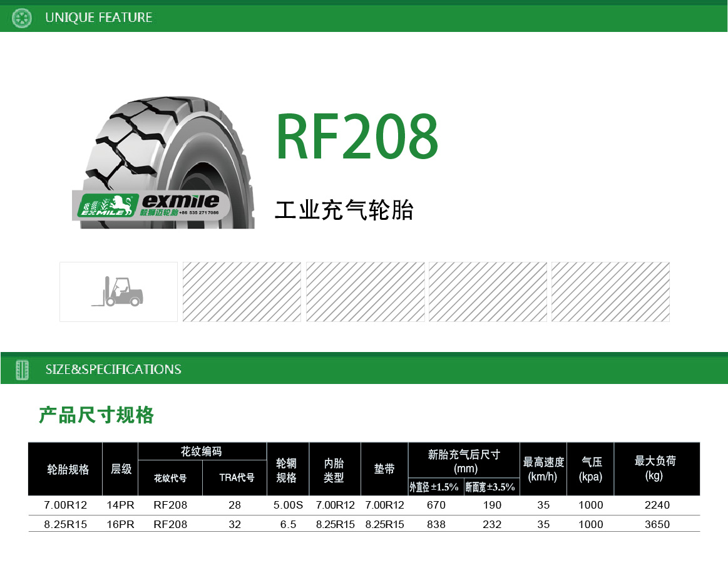This screenshot has height=570, width=728.
Task: Select the 14PR ply rating cell
Action: coord(121,505)
